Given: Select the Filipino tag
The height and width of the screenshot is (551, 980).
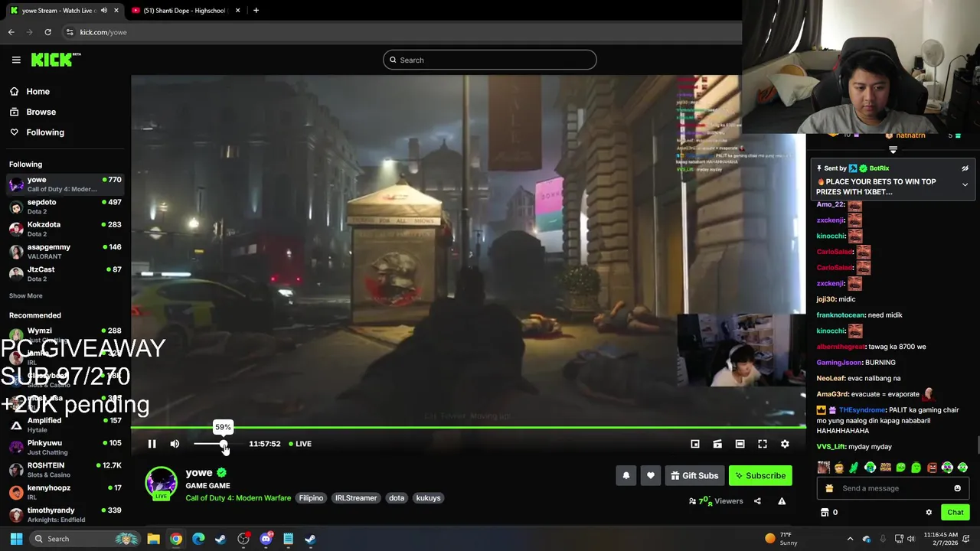Looking at the screenshot, I should [311, 498].
